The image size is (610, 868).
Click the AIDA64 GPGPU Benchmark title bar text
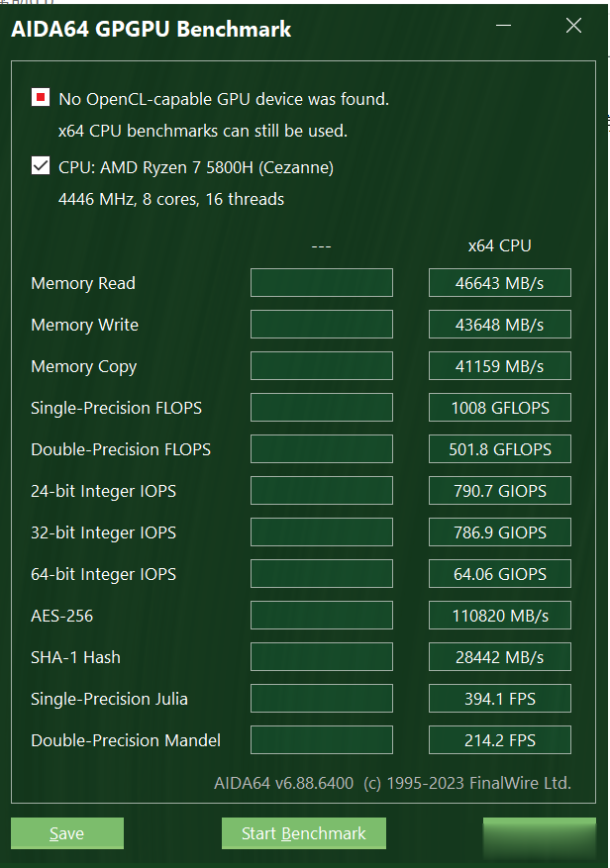(152, 29)
